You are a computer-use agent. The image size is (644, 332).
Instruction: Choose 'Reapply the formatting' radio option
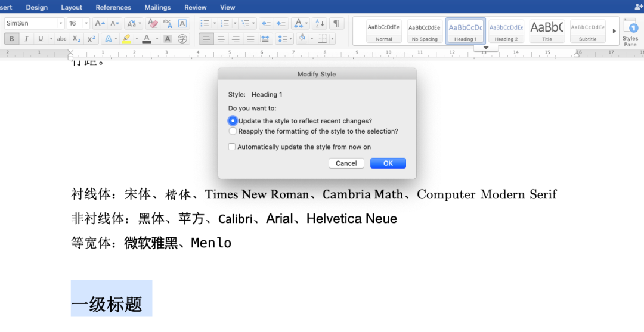[x=233, y=131]
